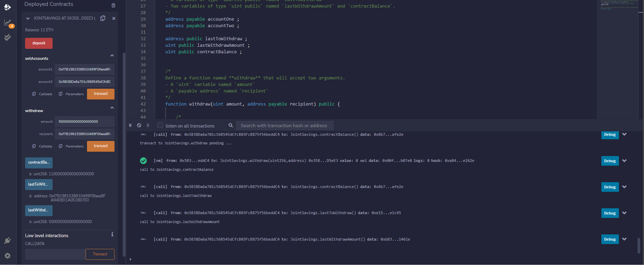The height and width of the screenshot is (265, 644).
Task: Collapse the setAccounts function chevron
Action: (x=112, y=55)
